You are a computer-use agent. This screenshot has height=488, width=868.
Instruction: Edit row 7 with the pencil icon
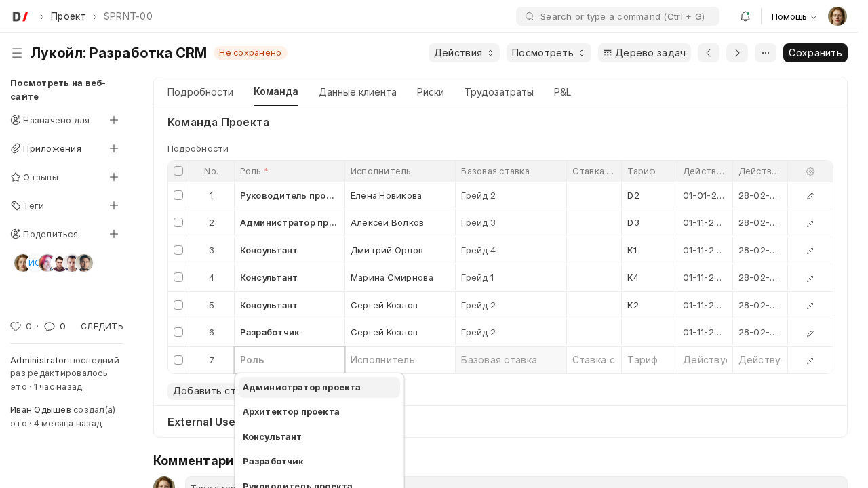(x=810, y=361)
